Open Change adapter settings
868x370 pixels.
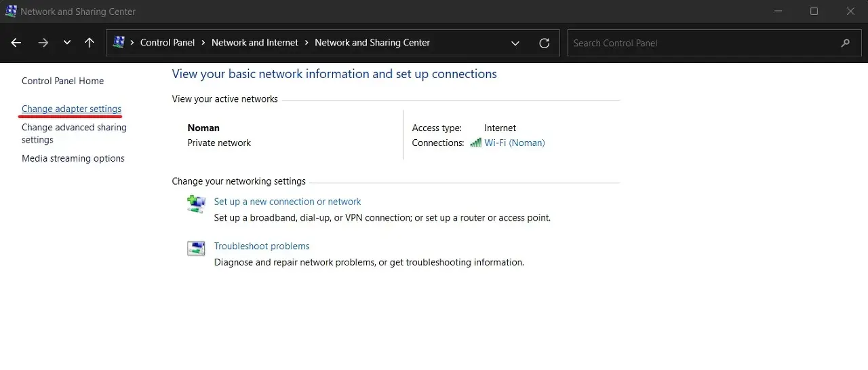[x=71, y=109]
